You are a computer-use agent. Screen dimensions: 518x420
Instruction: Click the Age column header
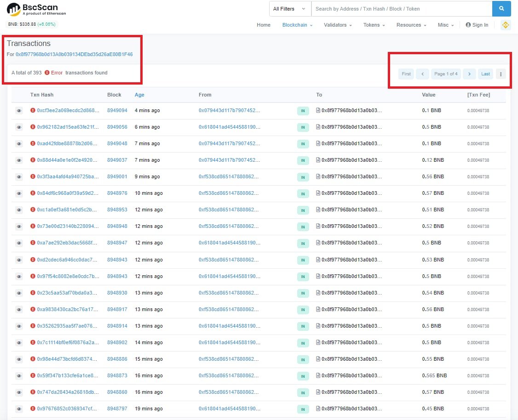point(139,95)
